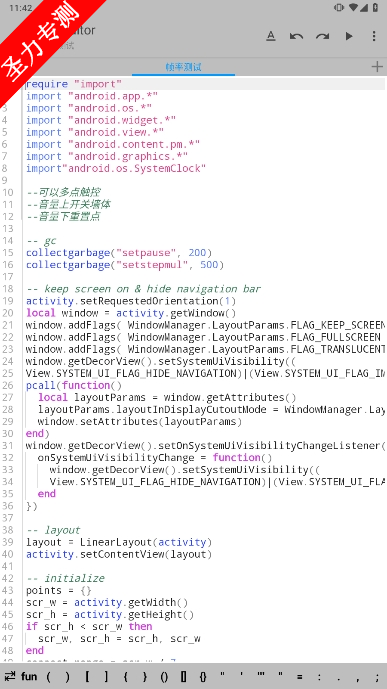Switch to the 帧率测试 tab
387x689 pixels.
coord(183,67)
